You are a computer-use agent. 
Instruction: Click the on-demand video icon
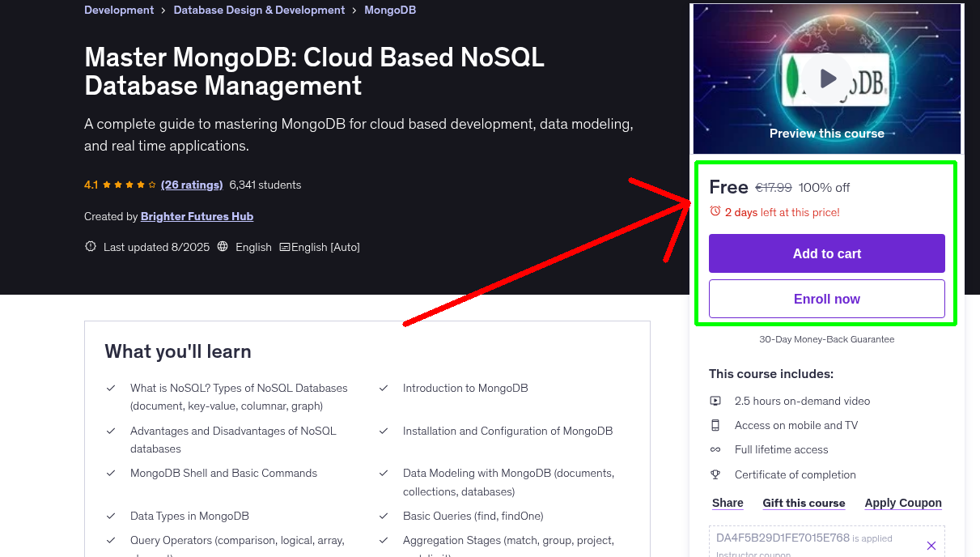tap(715, 400)
